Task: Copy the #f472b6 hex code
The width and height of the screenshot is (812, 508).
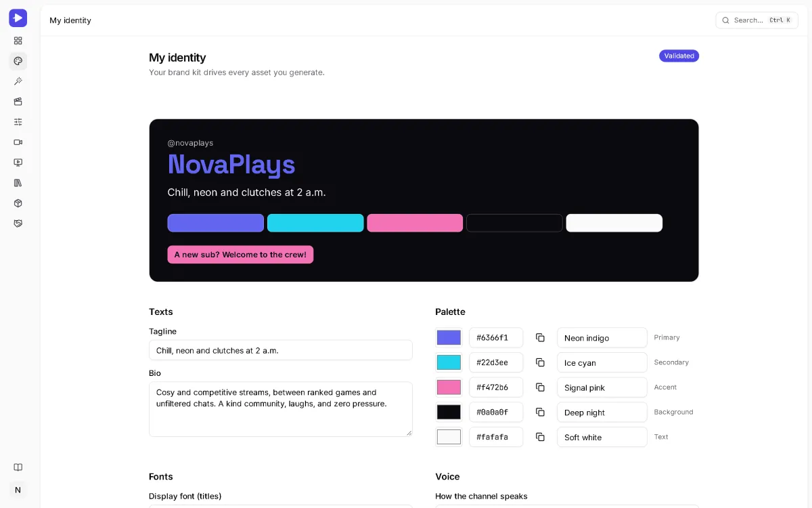Action: click(540, 387)
